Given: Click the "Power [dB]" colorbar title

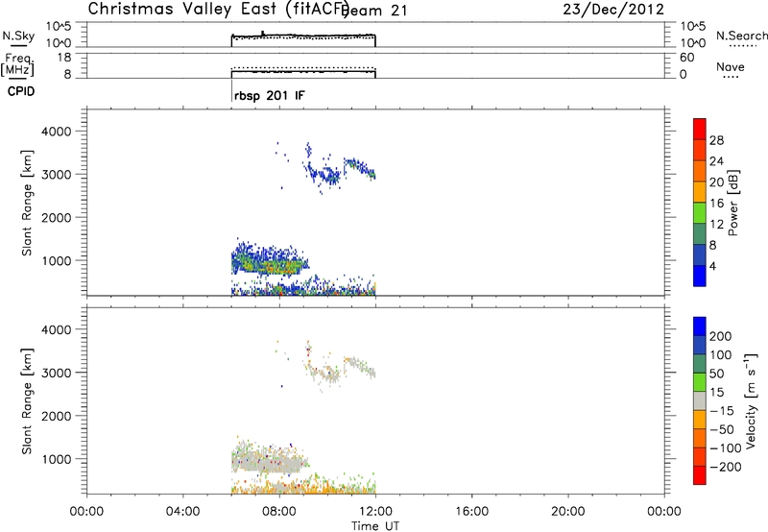Looking at the screenshot, I should point(732,203).
